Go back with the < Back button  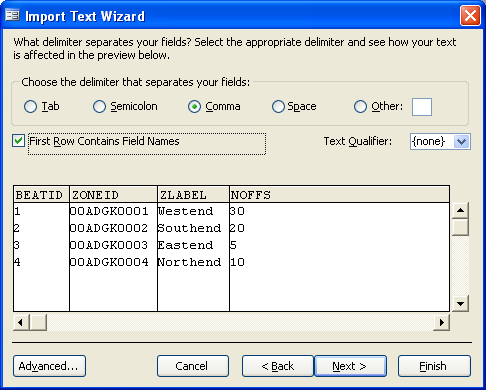click(x=278, y=366)
